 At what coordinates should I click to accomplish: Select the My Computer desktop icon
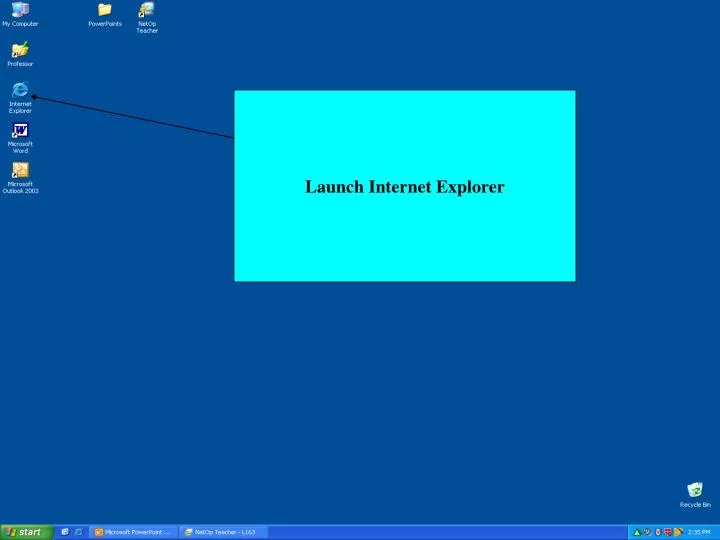[x=20, y=14]
